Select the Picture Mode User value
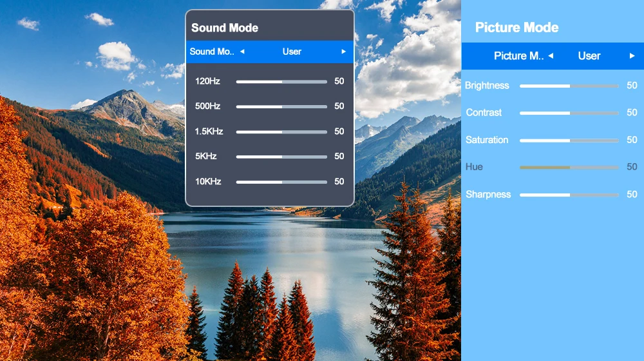The height and width of the screenshot is (361, 644). pos(589,56)
